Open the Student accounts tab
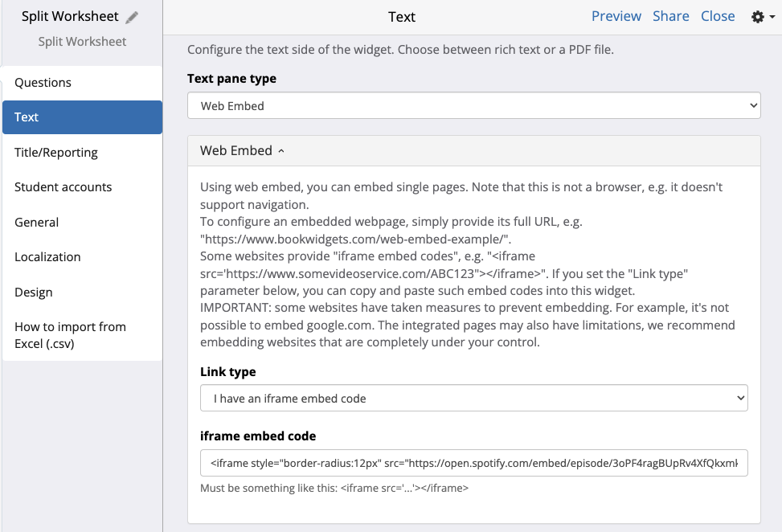This screenshot has height=532, width=782. [63, 187]
